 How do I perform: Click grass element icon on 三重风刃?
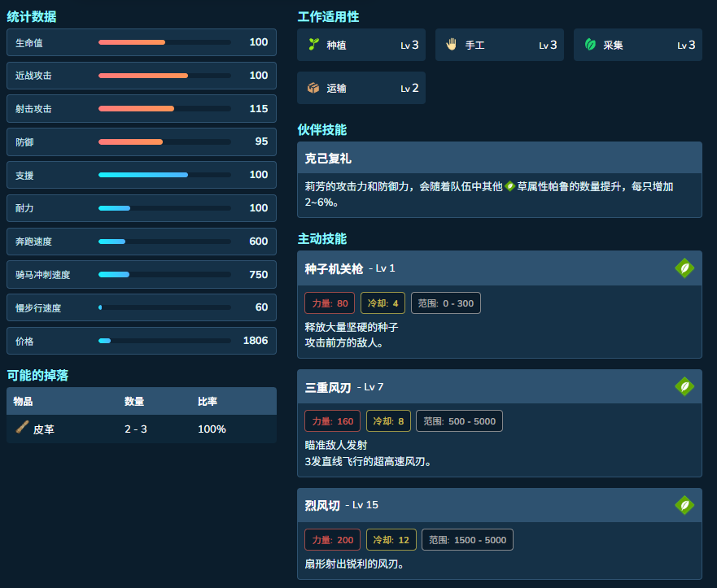click(684, 386)
